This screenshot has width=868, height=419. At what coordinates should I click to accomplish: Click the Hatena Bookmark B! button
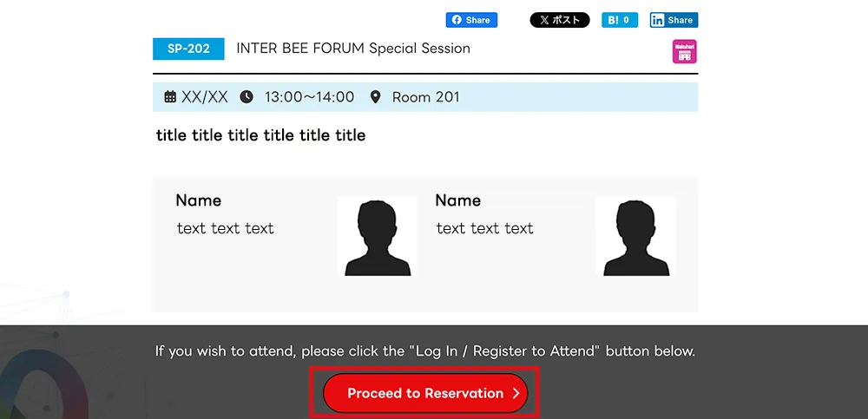[x=620, y=20]
